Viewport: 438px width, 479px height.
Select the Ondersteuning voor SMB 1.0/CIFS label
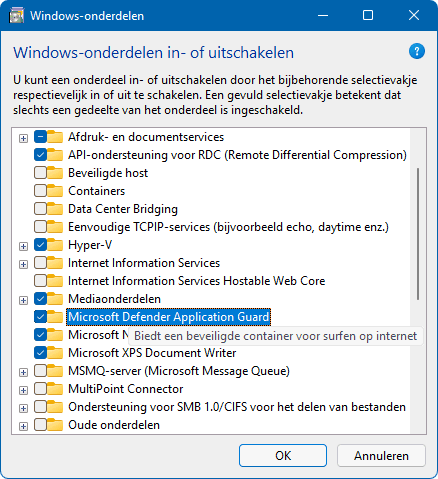tap(237, 407)
